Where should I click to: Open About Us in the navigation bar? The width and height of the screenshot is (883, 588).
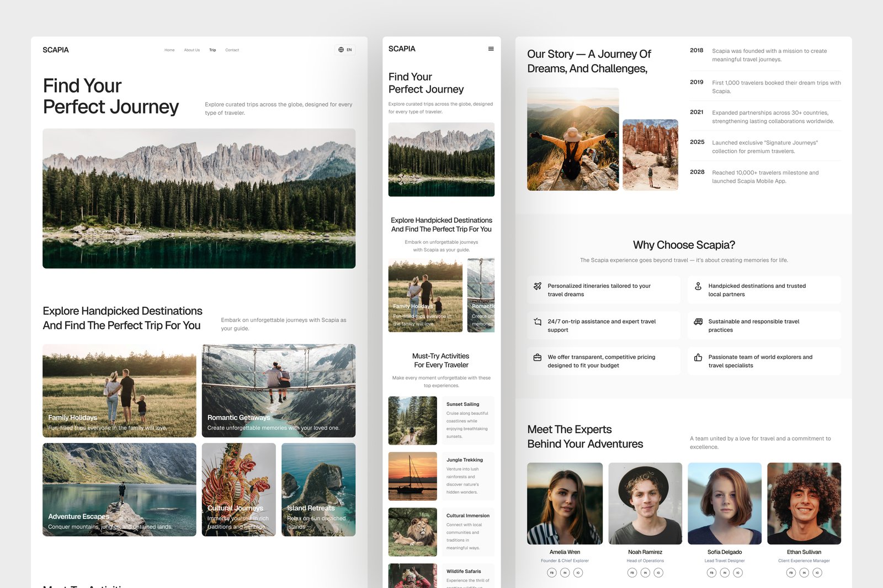click(192, 50)
